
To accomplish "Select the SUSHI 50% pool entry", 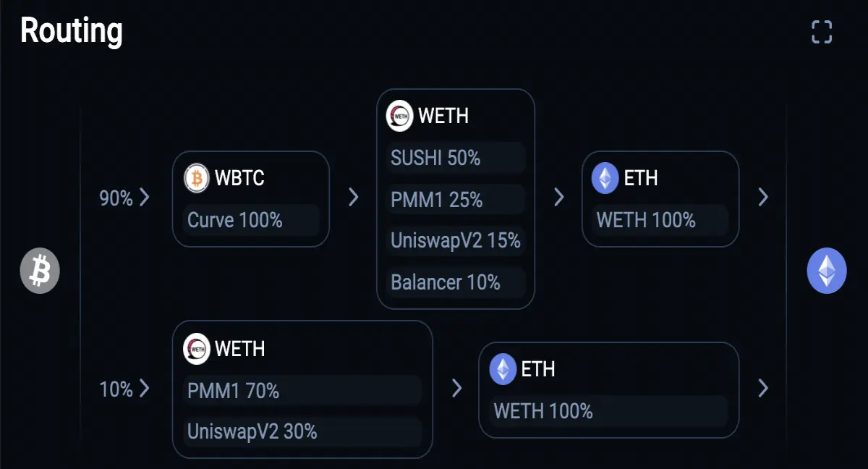I will 456,158.
